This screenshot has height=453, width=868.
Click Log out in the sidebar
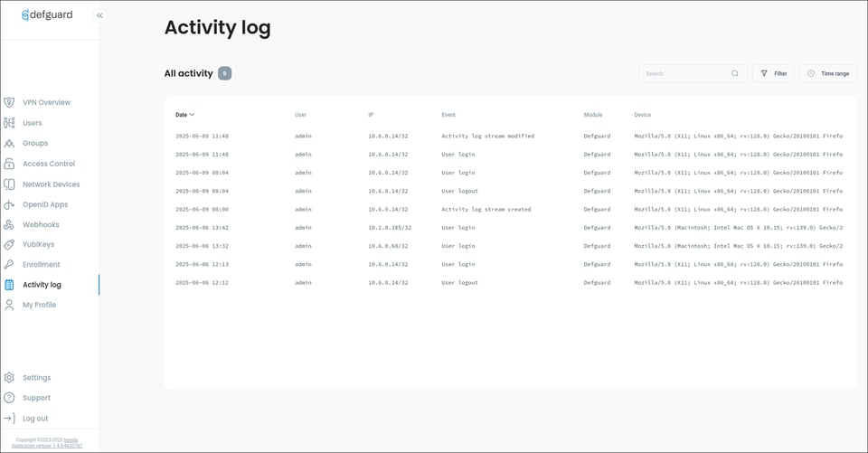35,419
